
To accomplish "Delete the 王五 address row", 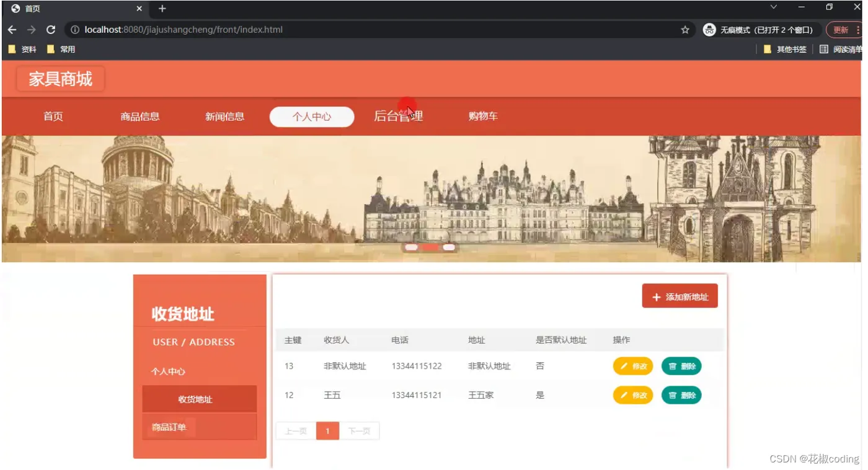I will [x=681, y=395].
